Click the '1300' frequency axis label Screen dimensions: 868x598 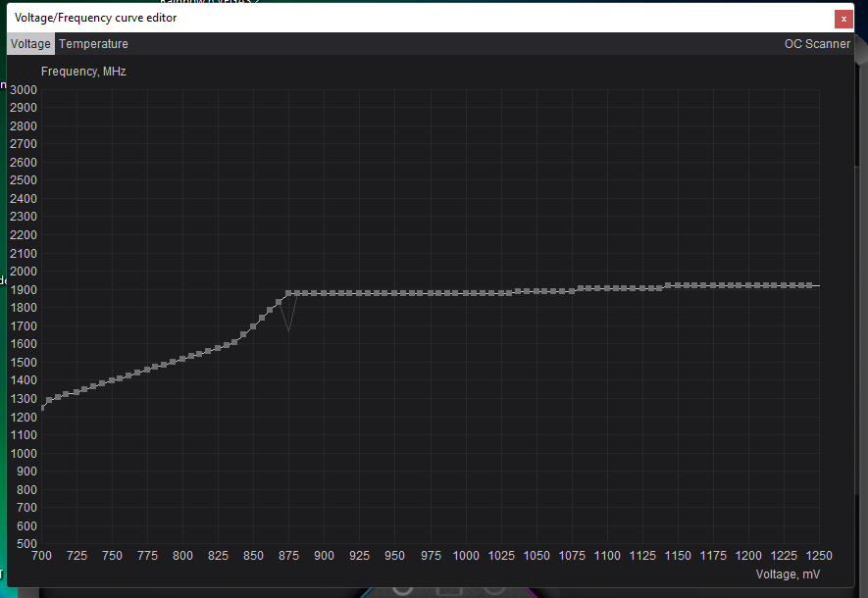click(24, 399)
